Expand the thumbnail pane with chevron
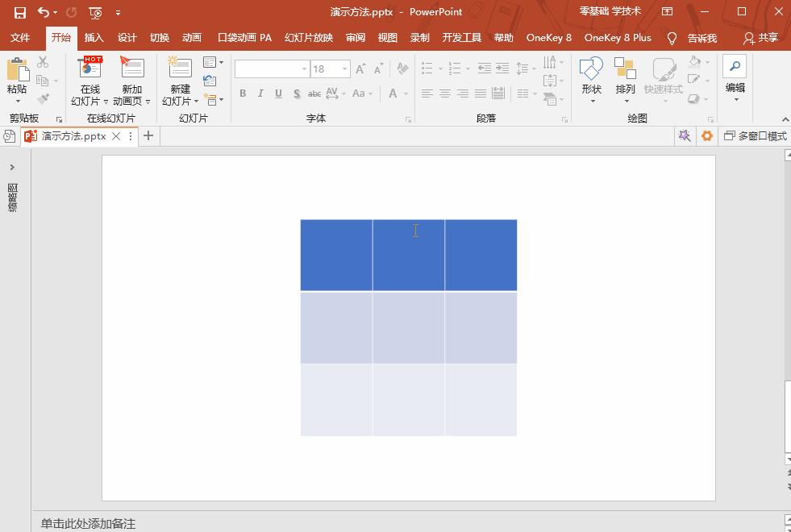 (12, 168)
